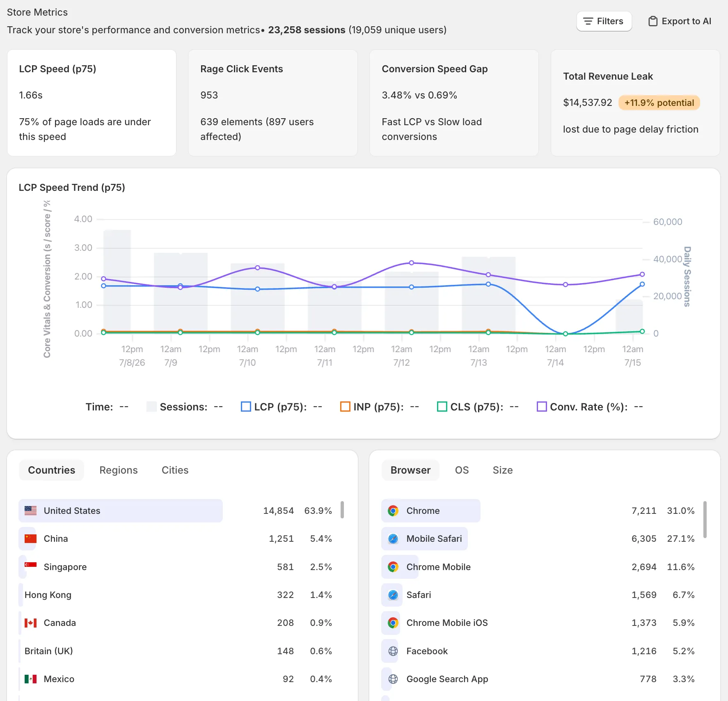The image size is (728, 701).
Task: Click the Filters lines icon
Action: [x=588, y=21]
